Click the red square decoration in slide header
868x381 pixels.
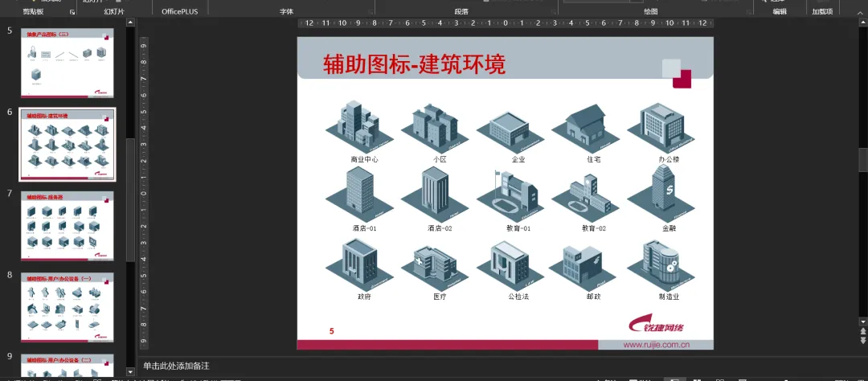[x=682, y=79]
